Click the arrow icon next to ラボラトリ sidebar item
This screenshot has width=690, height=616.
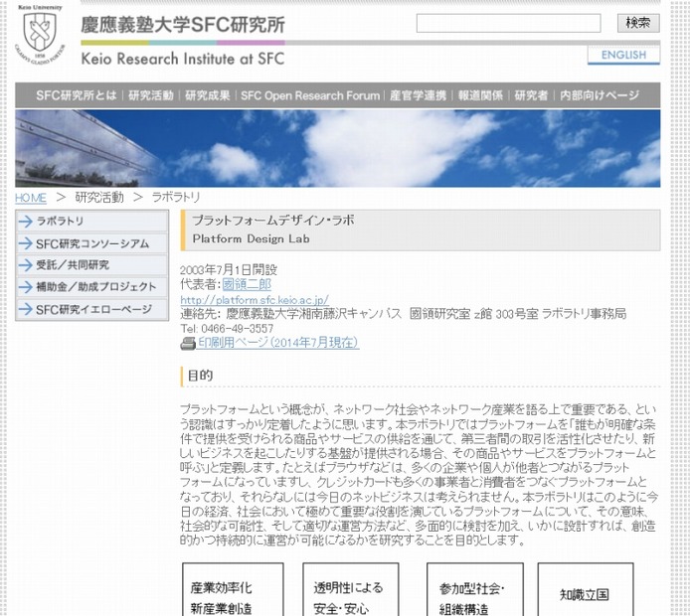26,222
